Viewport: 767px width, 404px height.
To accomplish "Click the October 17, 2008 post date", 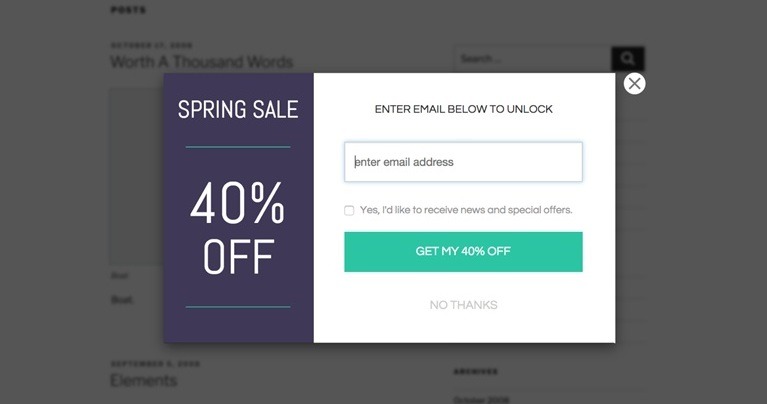I will click(x=151, y=45).
